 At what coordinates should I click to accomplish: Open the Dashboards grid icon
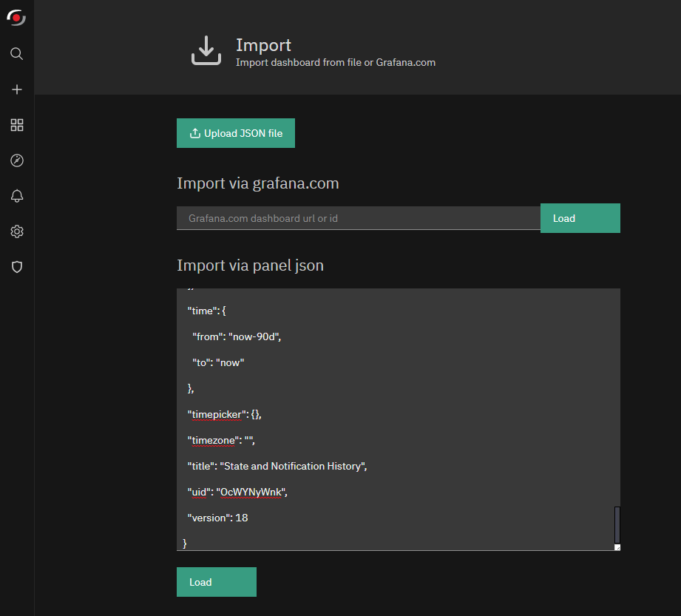pos(16,125)
